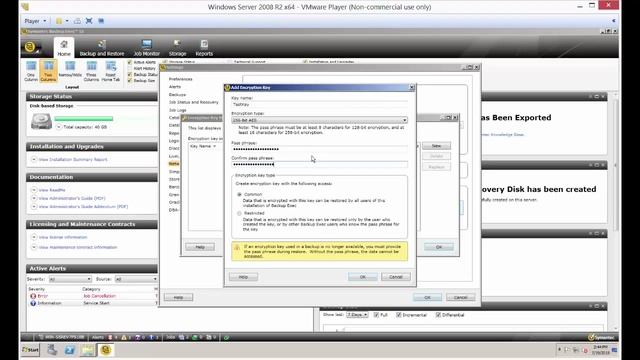This screenshot has width=640, height=360.
Task: Close the Add Encryption Key dialog
Action: pyautogui.click(x=411, y=87)
